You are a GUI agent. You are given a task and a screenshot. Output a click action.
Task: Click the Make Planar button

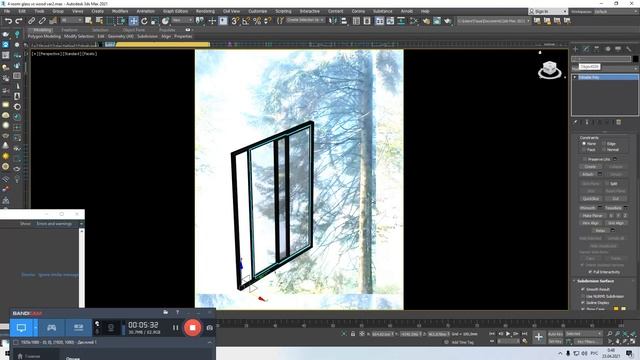[592, 216]
